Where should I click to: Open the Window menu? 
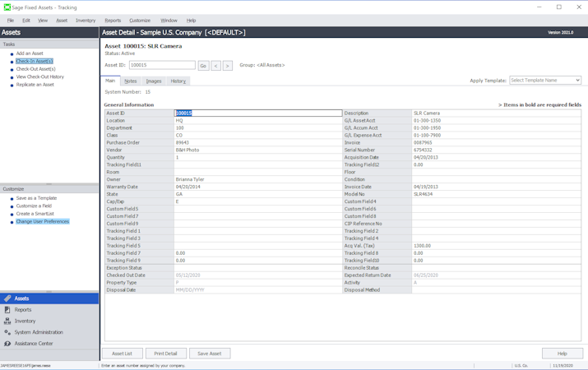[x=169, y=21]
